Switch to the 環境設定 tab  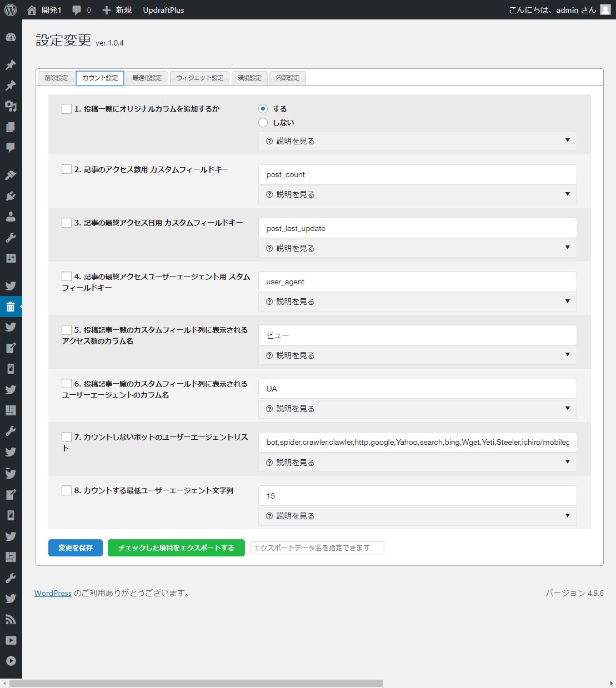[249, 78]
